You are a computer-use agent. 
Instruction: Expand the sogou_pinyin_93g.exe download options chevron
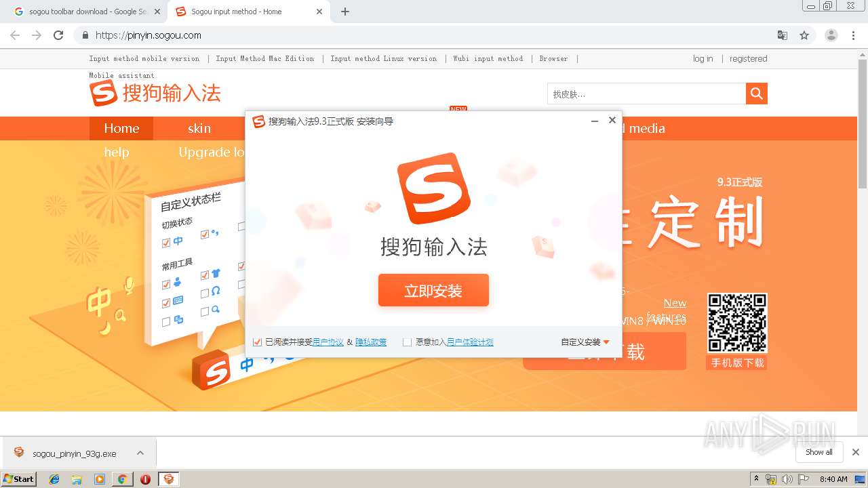(140, 453)
